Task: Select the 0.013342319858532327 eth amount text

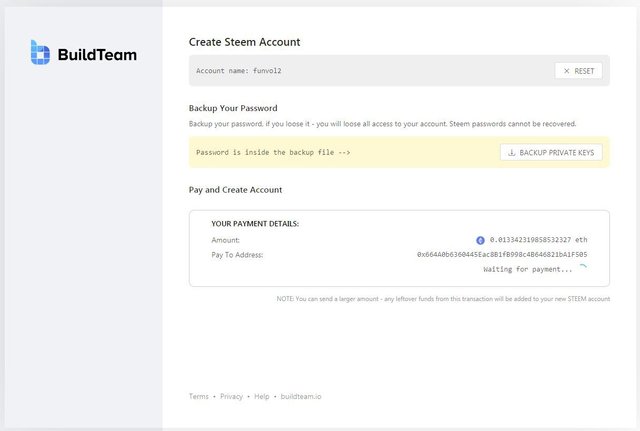Action: [x=538, y=240]
